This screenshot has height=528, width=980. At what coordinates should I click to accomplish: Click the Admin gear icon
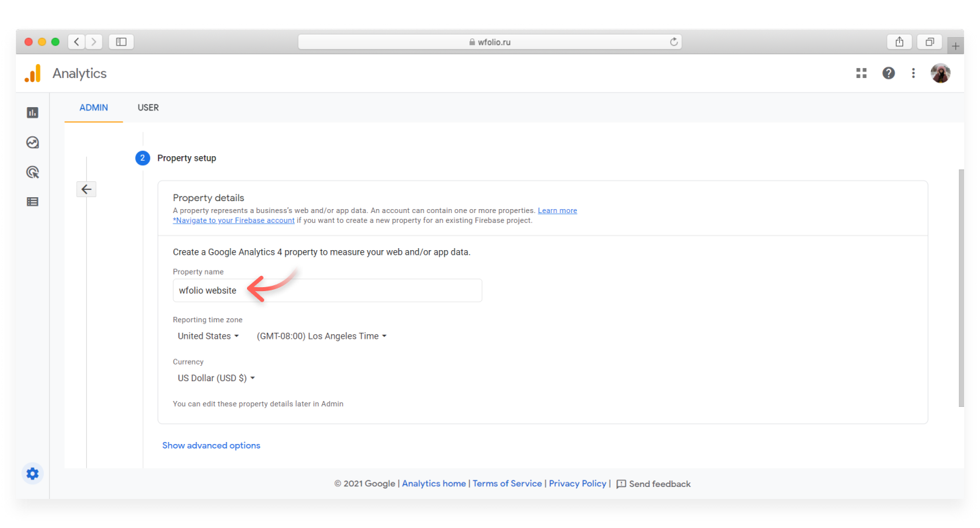click(x=32, y=474)
